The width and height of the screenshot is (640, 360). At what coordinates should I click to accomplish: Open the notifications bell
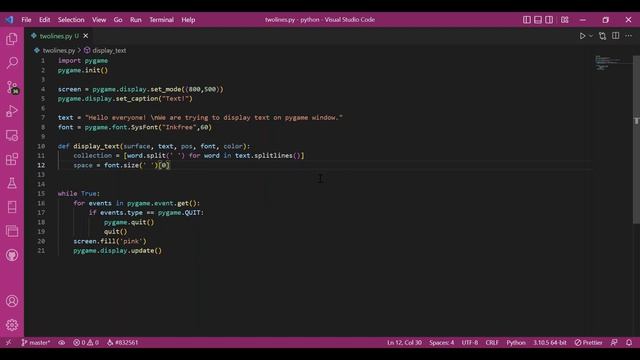pyautogui.click(x=629, y=342)
